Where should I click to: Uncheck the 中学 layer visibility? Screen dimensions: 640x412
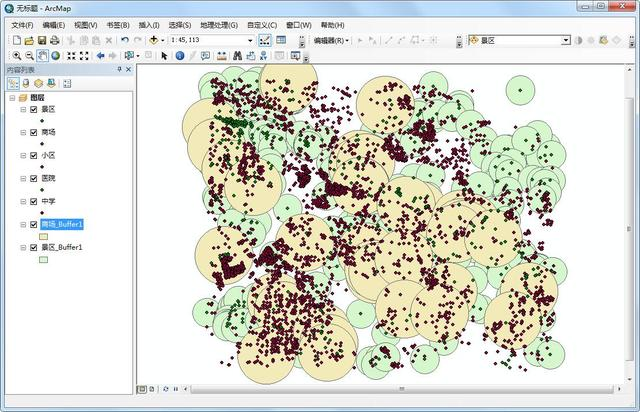33,202
